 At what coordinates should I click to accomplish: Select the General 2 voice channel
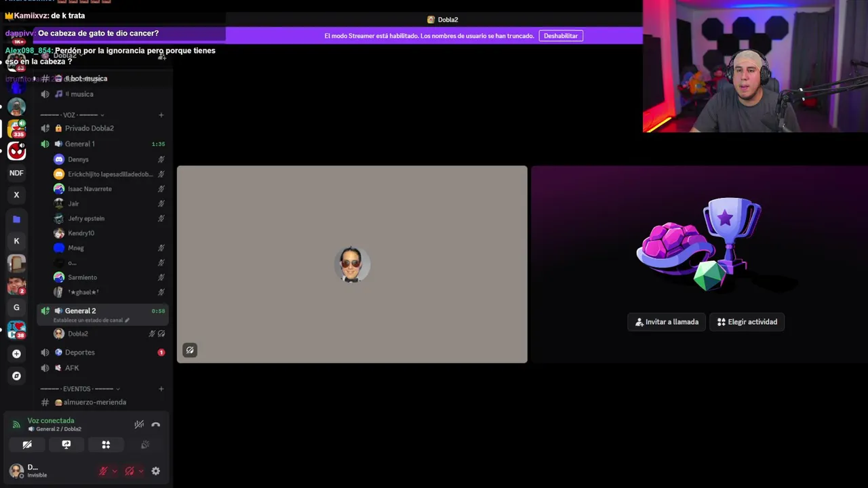[x=103, y=314]
